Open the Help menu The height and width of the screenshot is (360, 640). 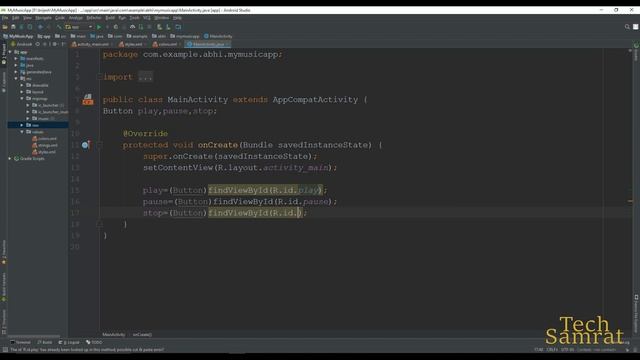tap(177, 18)
